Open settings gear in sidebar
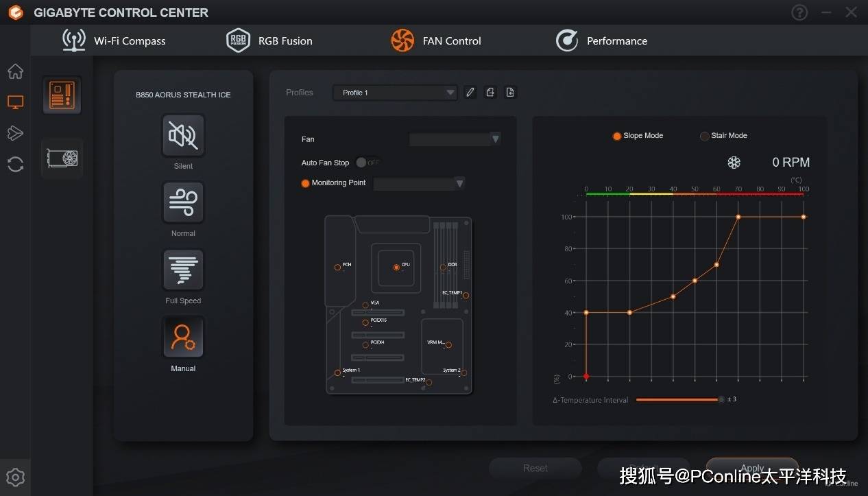The image size is (868, 496). (15, 477)
